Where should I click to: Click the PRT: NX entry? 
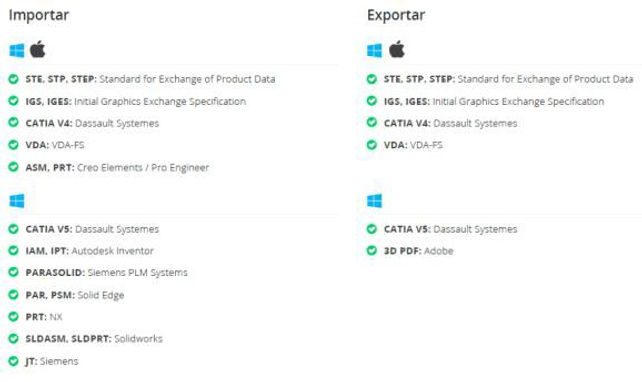pos(44,317)
